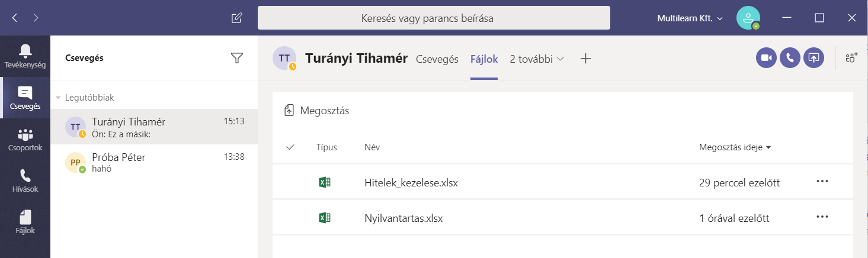Viewport: 868px width, 258px height.
Task: Open more options for Hitelek_kezelese.xlsx
Action: tap(822, 182)
